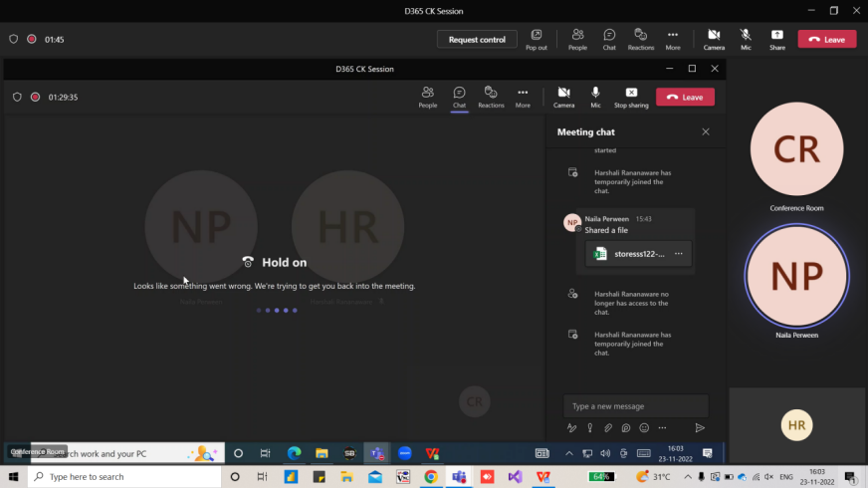
Task: Open Loop components icon below message box
Action: coord(626,427)
